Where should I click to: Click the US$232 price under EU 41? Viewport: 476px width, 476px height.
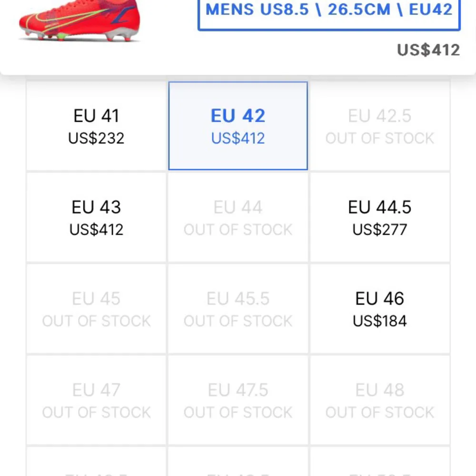(96, 139)
